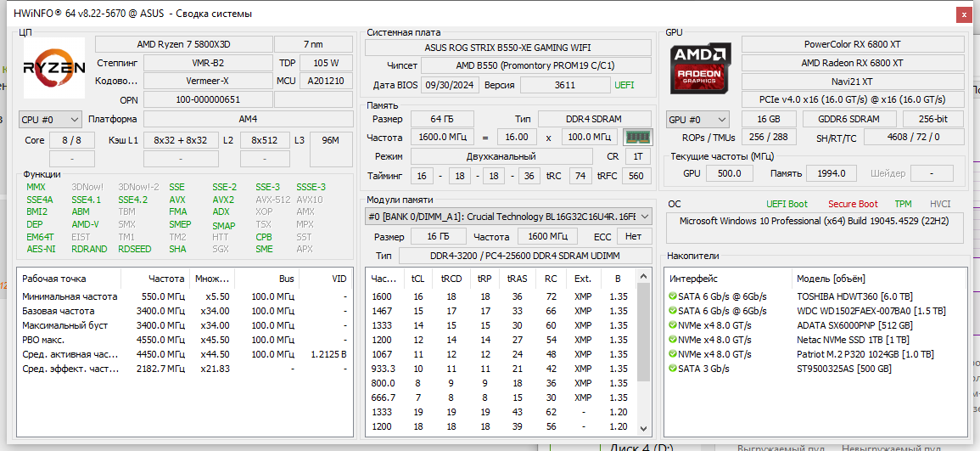Click the green 'UEFI' label next to BIOS version
The height and width of the screenshot is (451, 980).
click(x=624, y=85)
